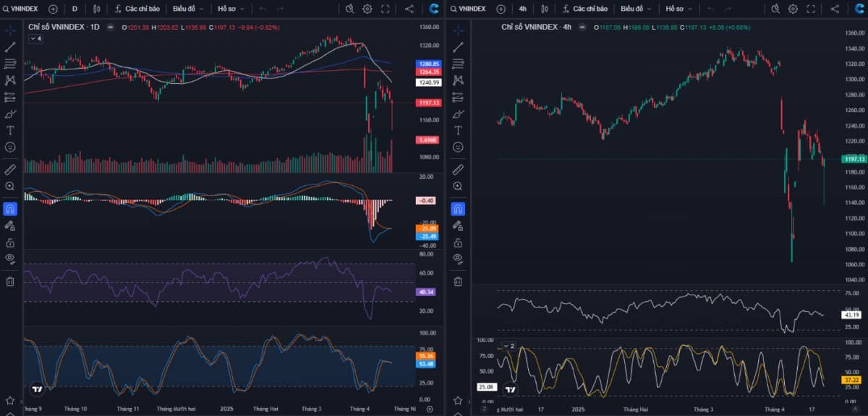Click the red 1264.35 price label
Viewport: 868px width, 416px height.
coord(428,72)
